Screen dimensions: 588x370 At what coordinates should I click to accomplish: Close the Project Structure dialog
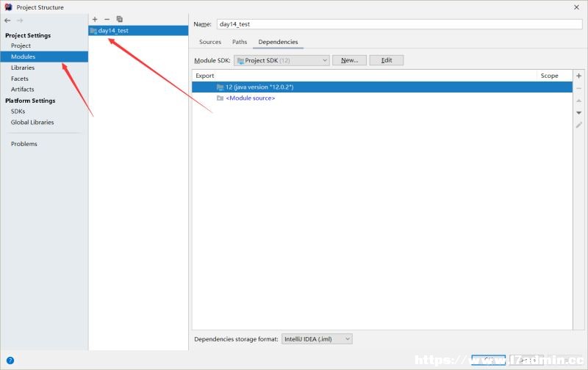(x=576, y=7)
